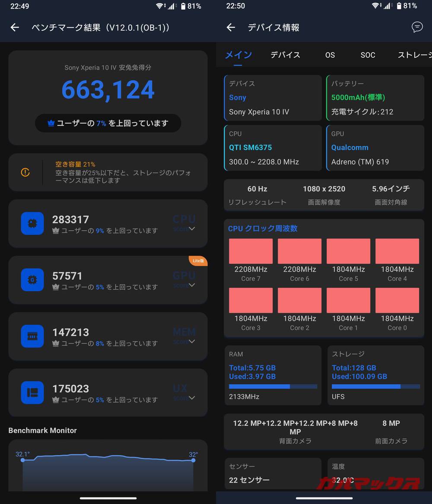Tap the 32° end point on temperature graph
The width and height of the screenshot is (432, 504).
pyautogui.click(x=193, y=460)
